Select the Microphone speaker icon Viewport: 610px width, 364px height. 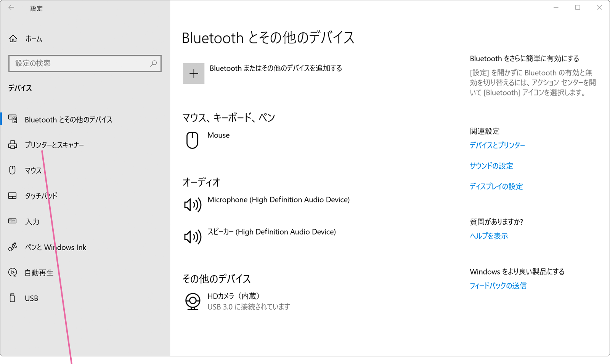tap(192, 205)
